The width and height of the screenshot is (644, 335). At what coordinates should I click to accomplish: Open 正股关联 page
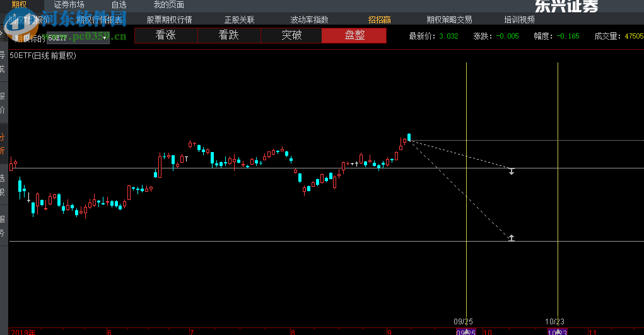click(240, 20)
